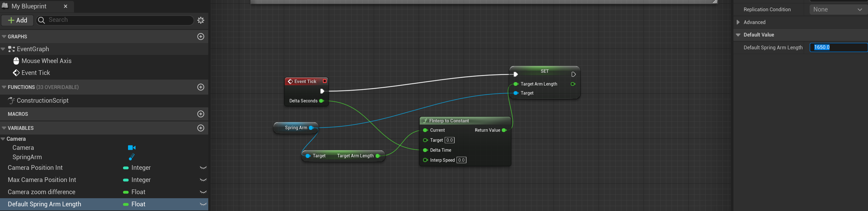Select Camera Position Int variable
Image resolution: width=868 pixels, height=211 pixels.
(x=35, y=168)
